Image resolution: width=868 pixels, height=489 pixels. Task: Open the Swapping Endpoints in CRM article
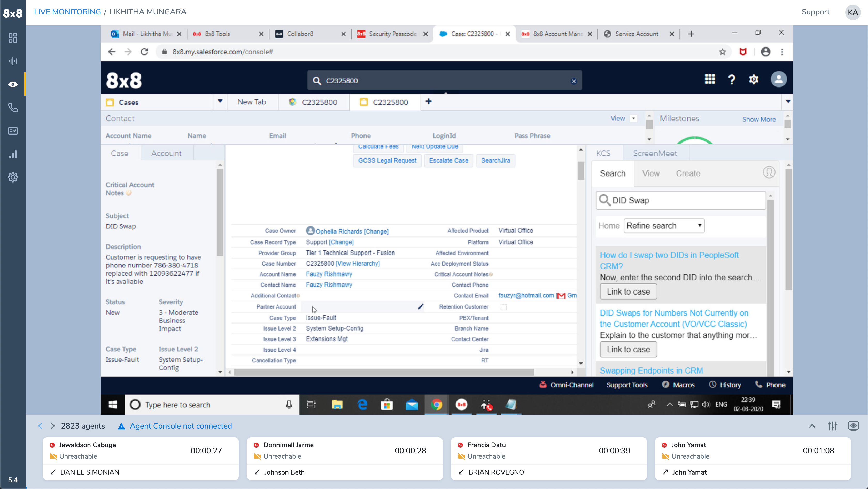click(x=651, y=370)
